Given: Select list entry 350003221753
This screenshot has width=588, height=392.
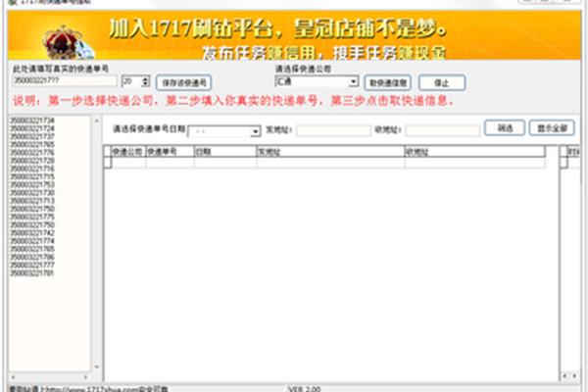Looking at the screenshot, I should 32,184.
